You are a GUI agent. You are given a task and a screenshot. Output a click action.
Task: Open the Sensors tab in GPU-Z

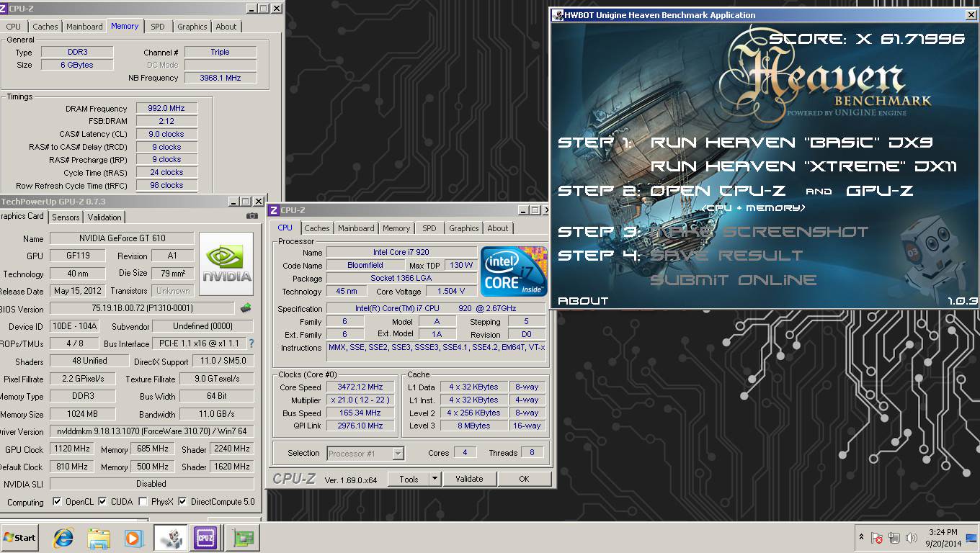click(66, 217)
